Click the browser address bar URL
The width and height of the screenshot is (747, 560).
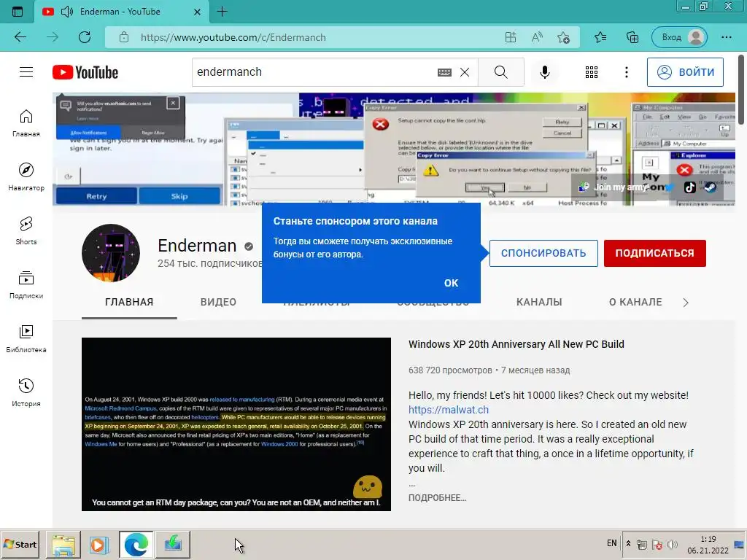(x=233, y=37)
